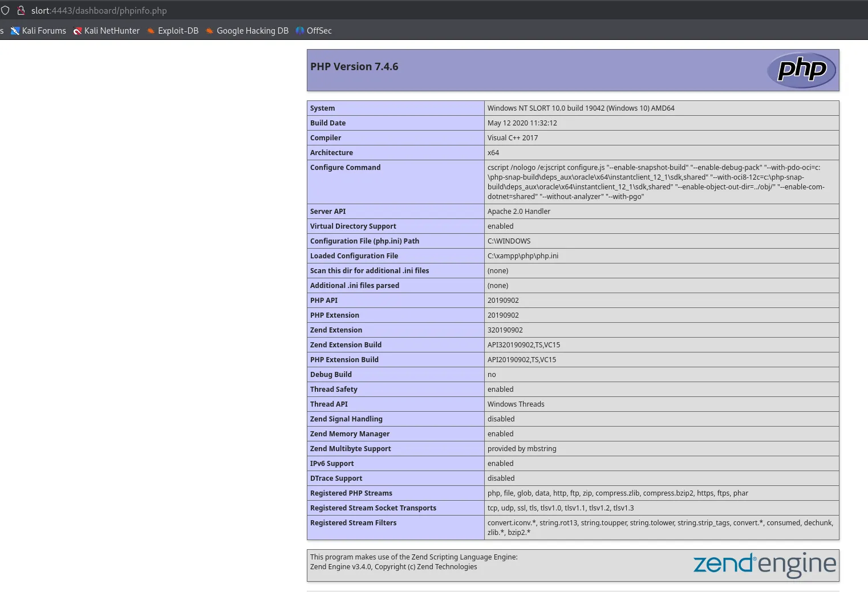Click Zend Engine v3.4.0 copyright text
This screenshot has height=596, width=868.
click(394, 567)
